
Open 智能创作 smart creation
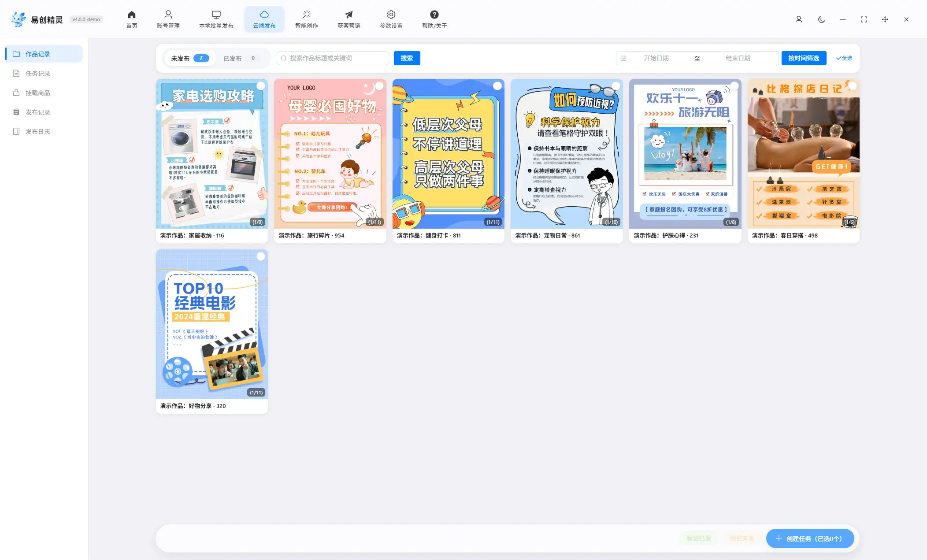coord(306,19)
